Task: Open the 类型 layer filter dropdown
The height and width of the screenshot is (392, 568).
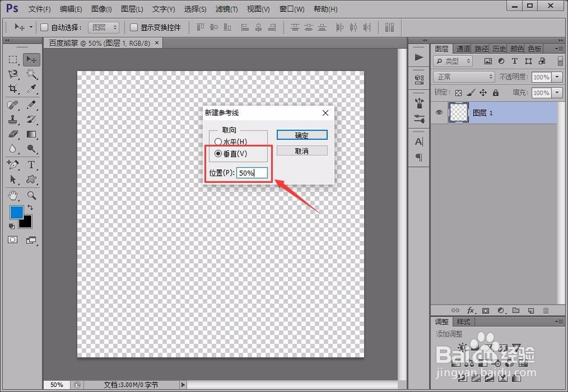Action: point(453,61)
